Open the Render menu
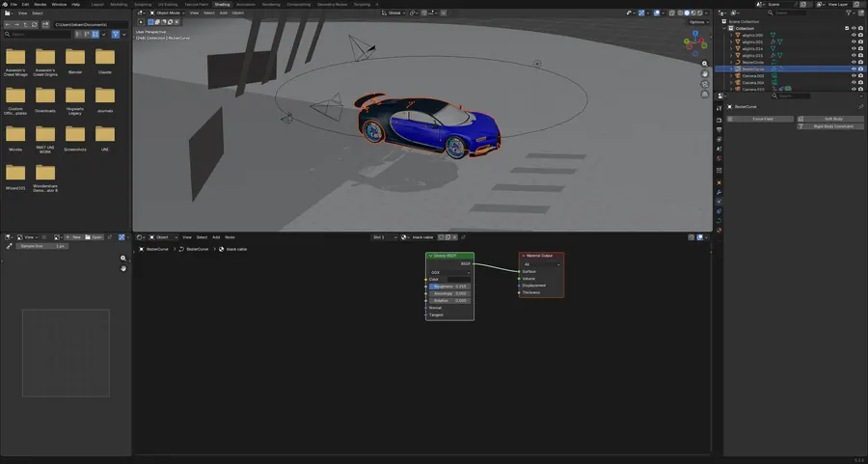Screen dimensions: 868x464 coord(41,4)
